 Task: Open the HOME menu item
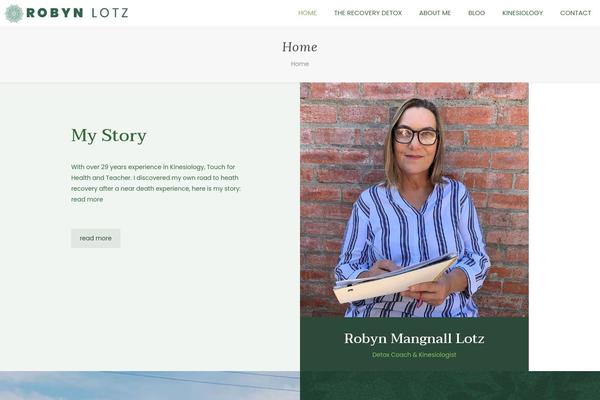pyautogui.click(x=307, y=13)
